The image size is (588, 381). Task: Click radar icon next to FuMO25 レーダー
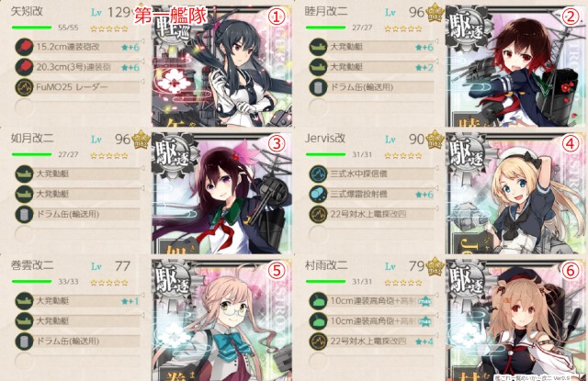click(25, 87)
